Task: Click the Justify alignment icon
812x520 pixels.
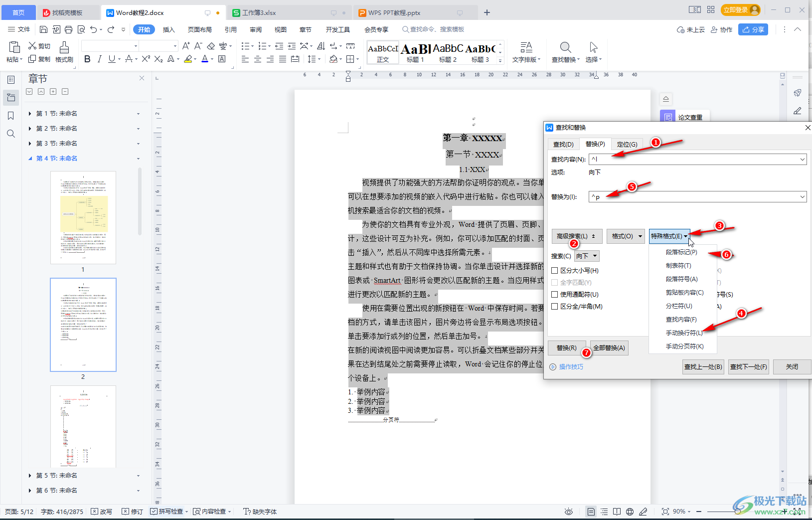Action: 283,59
